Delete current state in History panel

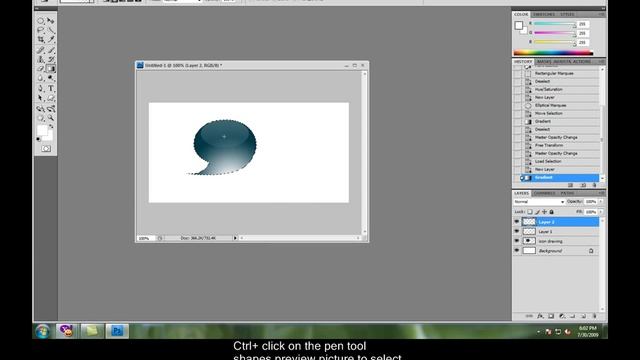point(595,185)
